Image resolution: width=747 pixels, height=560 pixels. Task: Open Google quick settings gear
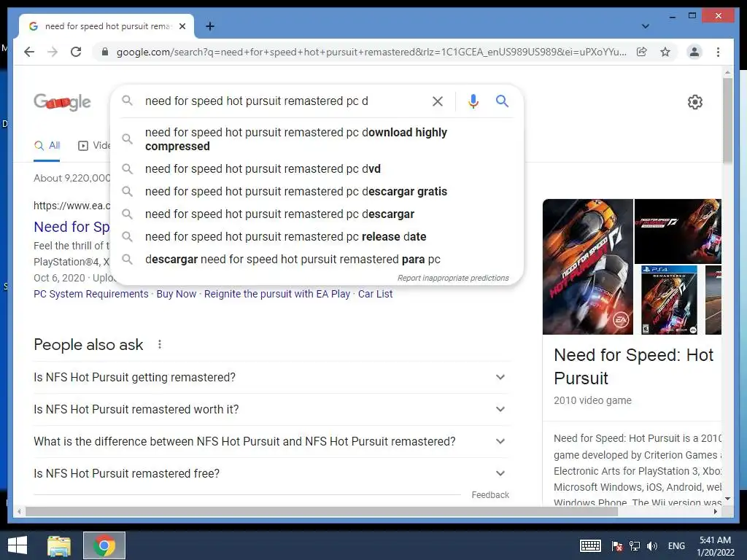(x=694, y=101)
